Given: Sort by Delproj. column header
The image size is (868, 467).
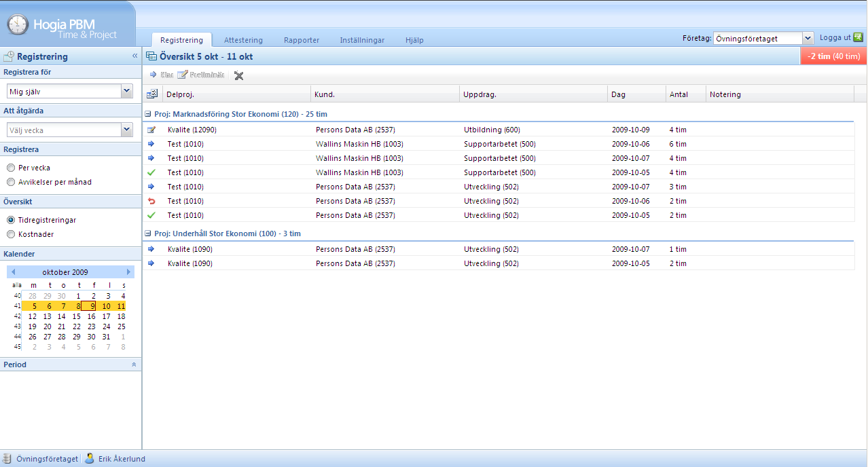Looking at the screenshot, I should [236, 94].
